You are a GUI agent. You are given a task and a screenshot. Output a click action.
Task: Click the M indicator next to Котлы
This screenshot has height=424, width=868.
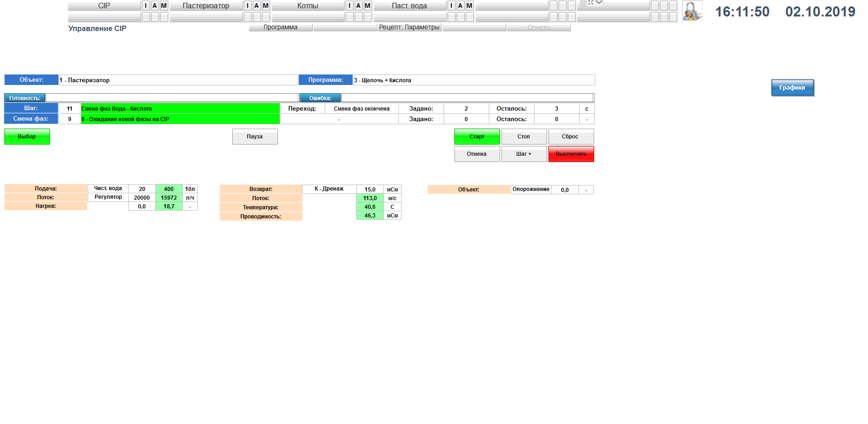(x=368, y=6)
